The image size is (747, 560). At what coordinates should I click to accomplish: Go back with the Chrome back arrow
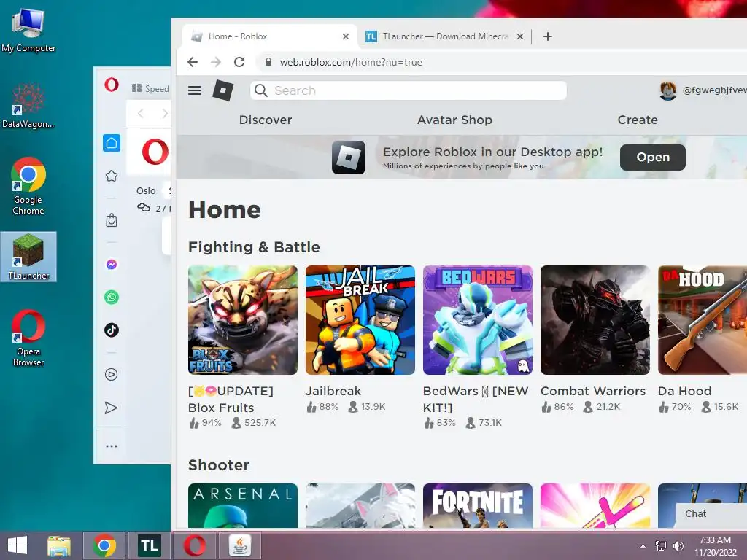pyautogui.click(x=193, y=62)
